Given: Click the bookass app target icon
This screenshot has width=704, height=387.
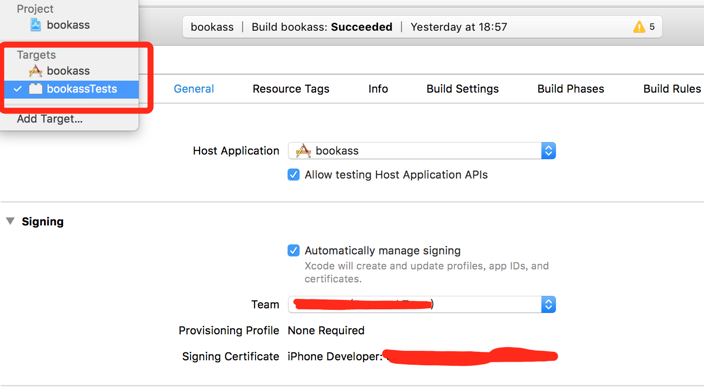Looking at the screenshot, I should point(35,70).
